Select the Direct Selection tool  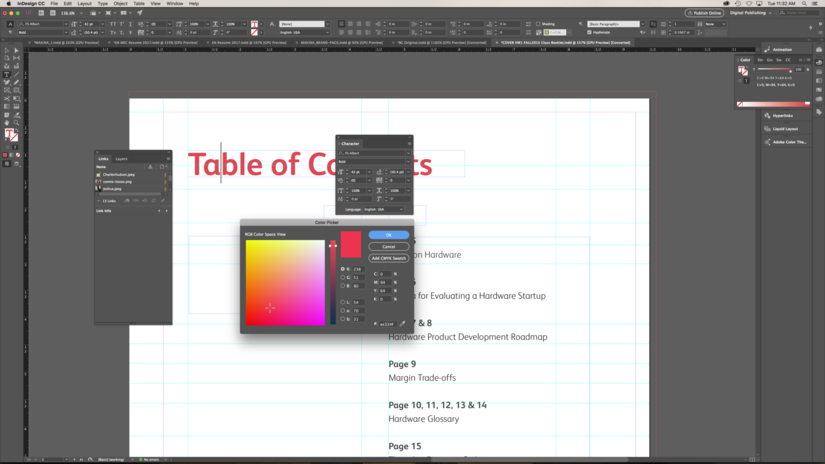pyautogui.click(x=16, y=51)
